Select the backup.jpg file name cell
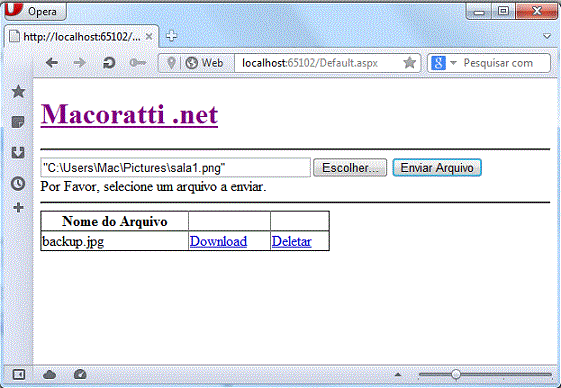561x388 pixels. pos(114,241)
